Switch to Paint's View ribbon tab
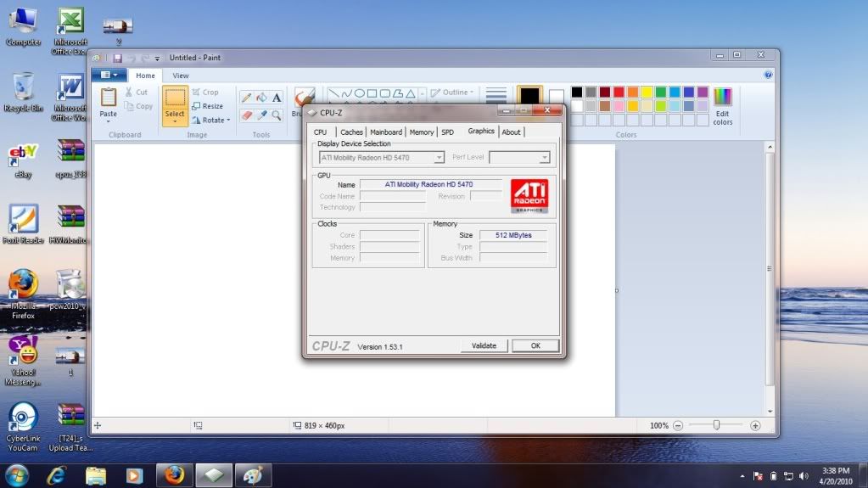This screenshot has height=488, width=868. coord(181,76)
